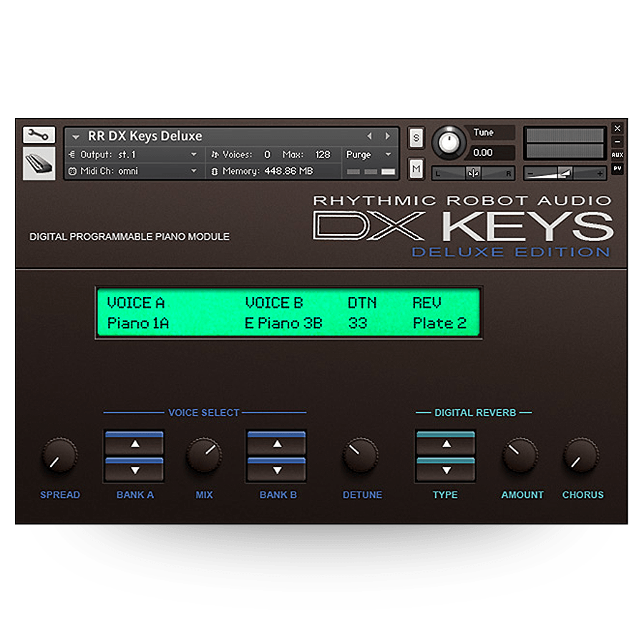Step reverb Type down arrow
644x644 pixels.
click(x=446, y=469)
